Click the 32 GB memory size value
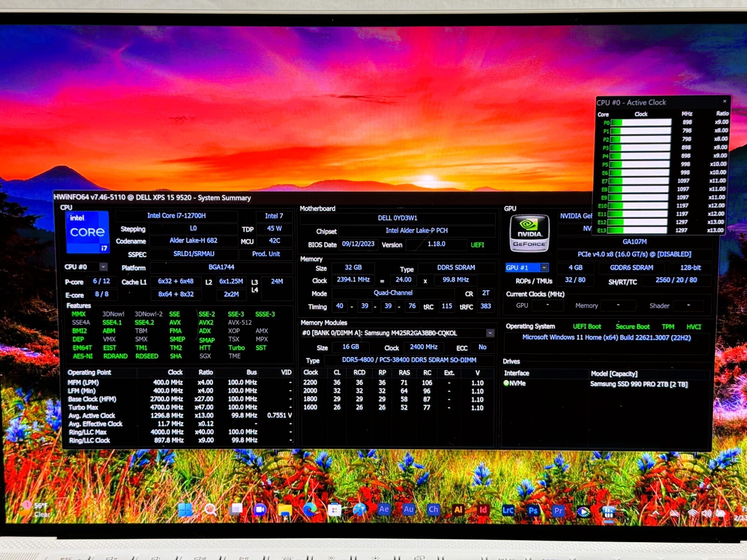Viewport: 747px width, 560px height. (353, 267)
